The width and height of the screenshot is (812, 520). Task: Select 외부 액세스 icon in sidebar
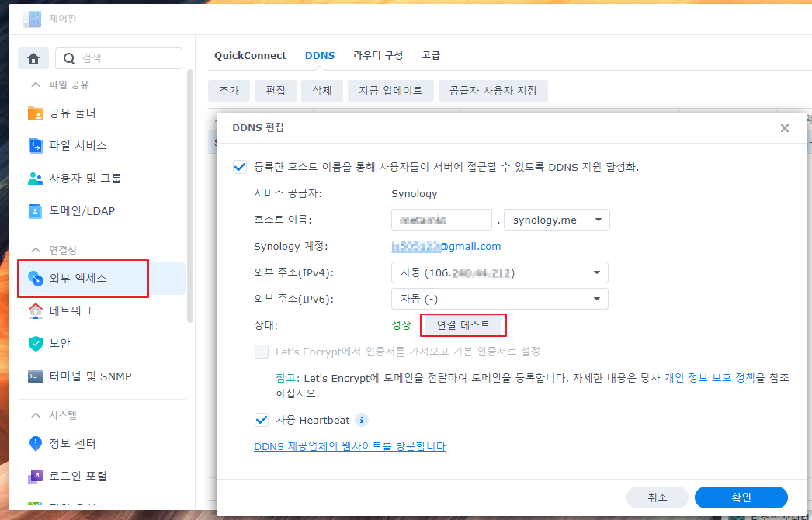[35, 278]
